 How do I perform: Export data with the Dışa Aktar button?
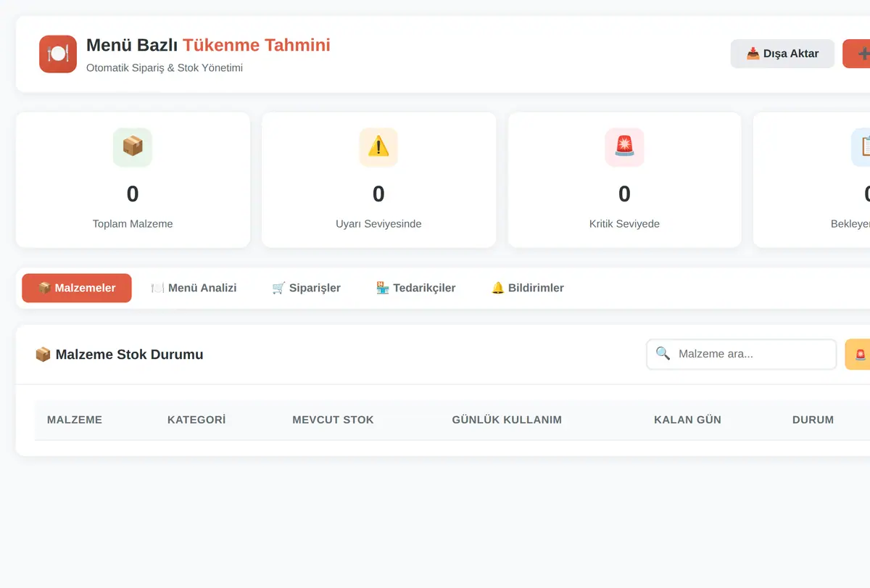[782, 54]
